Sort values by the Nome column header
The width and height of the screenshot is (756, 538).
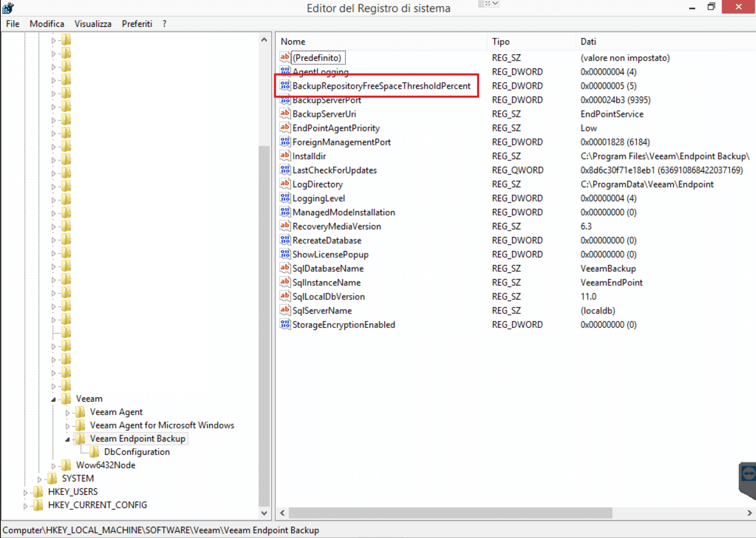(x=382, y=41)
